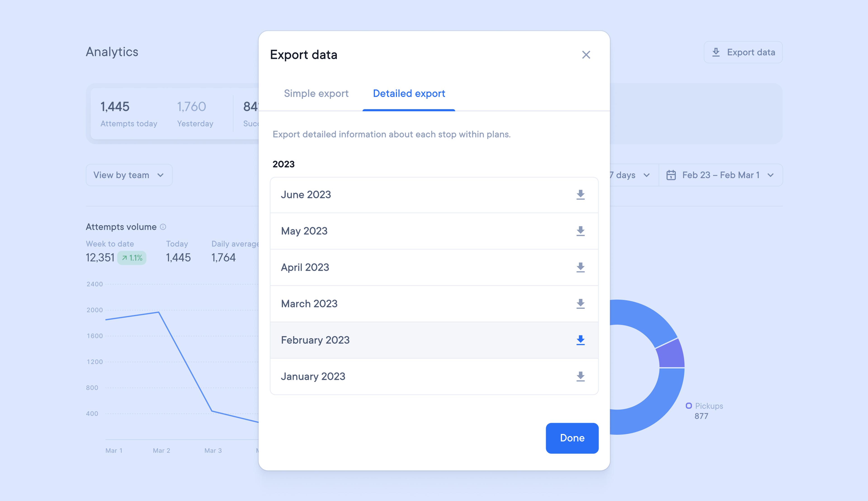Click the 1,445 Attempts today stat

pos(129,114)
